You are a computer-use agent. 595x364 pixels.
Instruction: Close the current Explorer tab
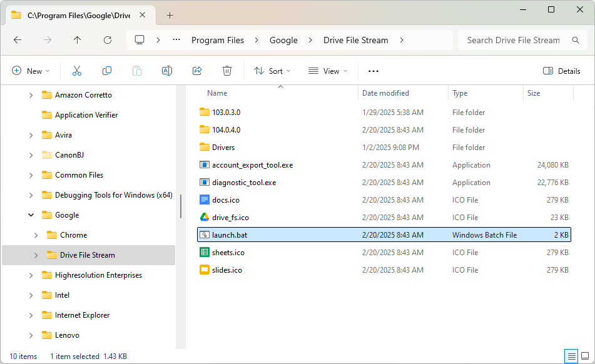click(143, 15)
